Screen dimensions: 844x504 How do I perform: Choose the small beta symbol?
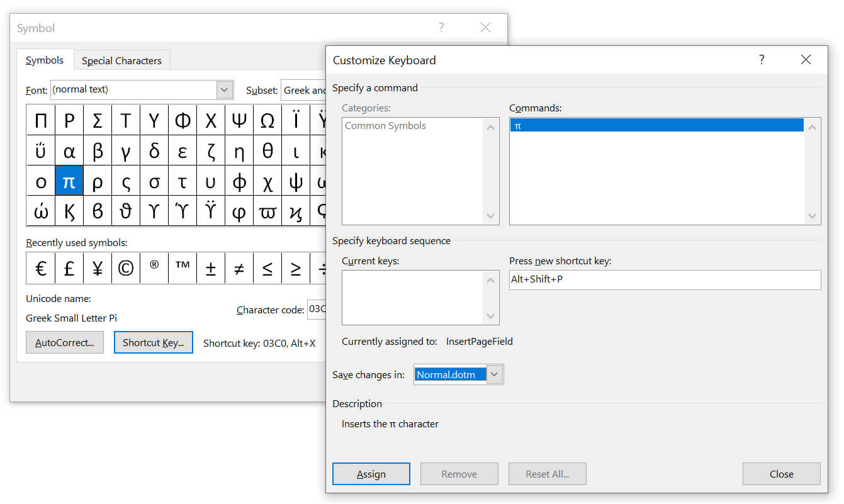click(x=98, y=152)
